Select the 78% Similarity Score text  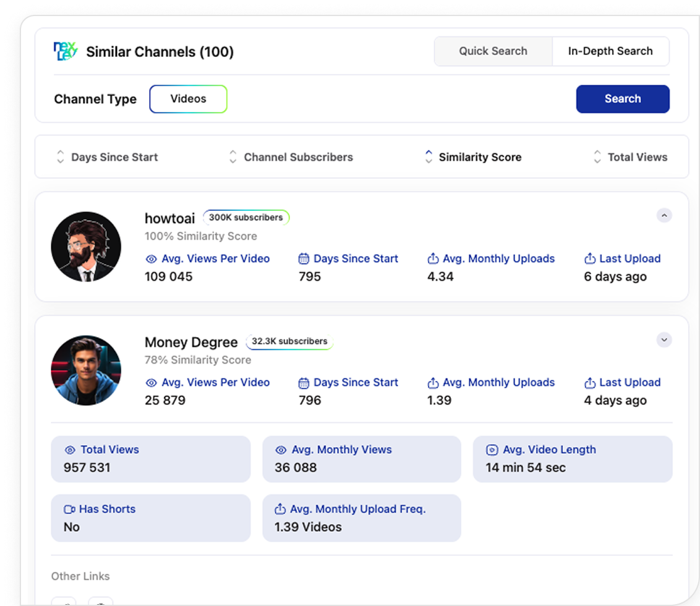click(198, 360)
